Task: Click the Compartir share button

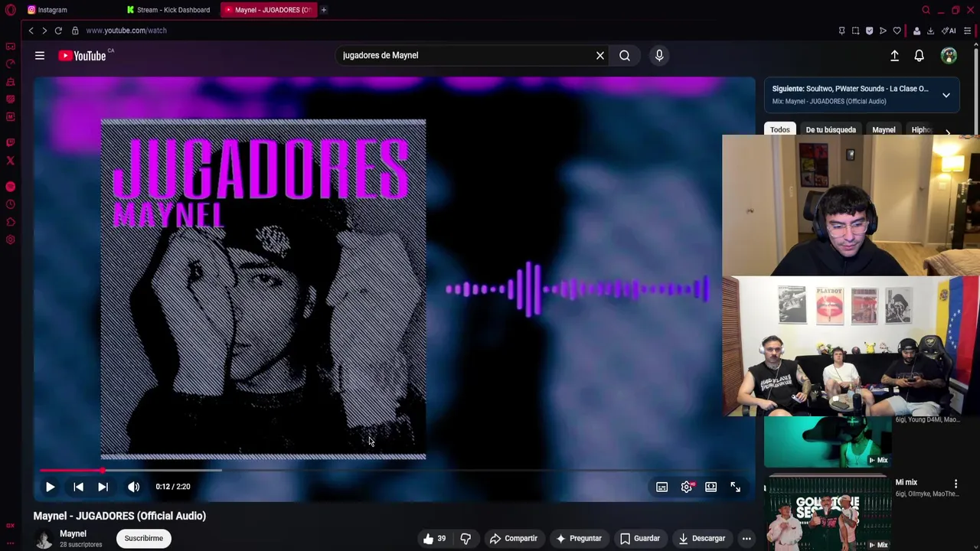Action: (514, 539)
